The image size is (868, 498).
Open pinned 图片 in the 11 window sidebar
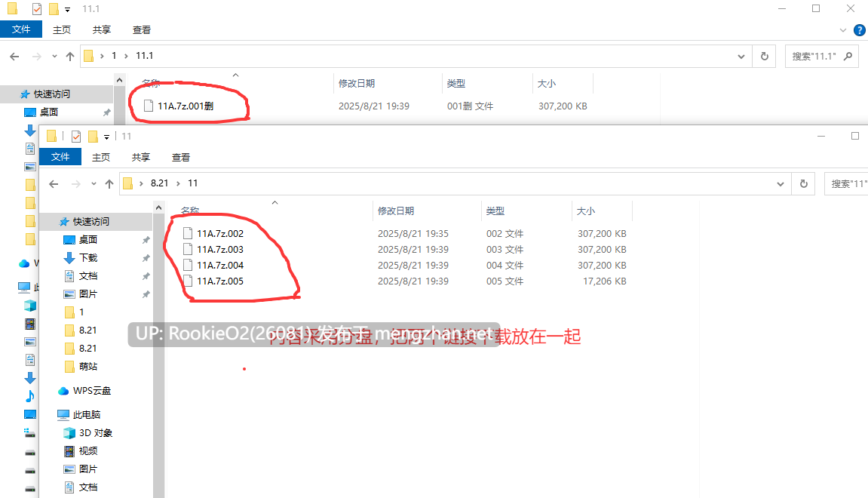tap(88, 294)
